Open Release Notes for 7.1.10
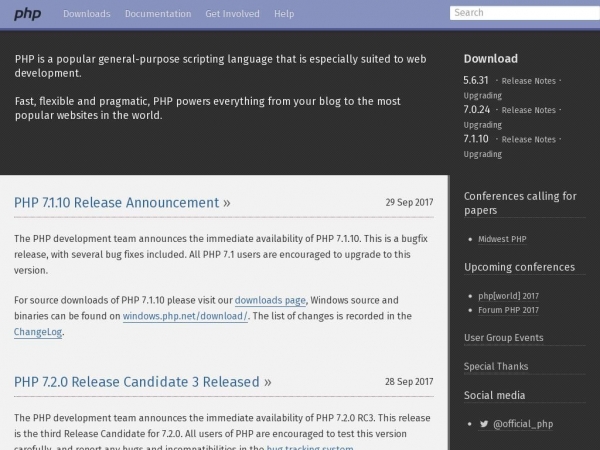The width and height of the screenshot is (600, 450). pos(528,140)
